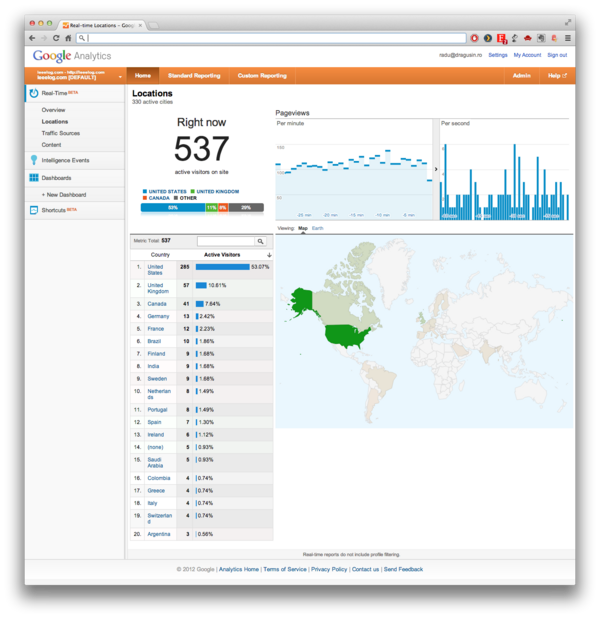Click the Sign out link

click(557, 55)
